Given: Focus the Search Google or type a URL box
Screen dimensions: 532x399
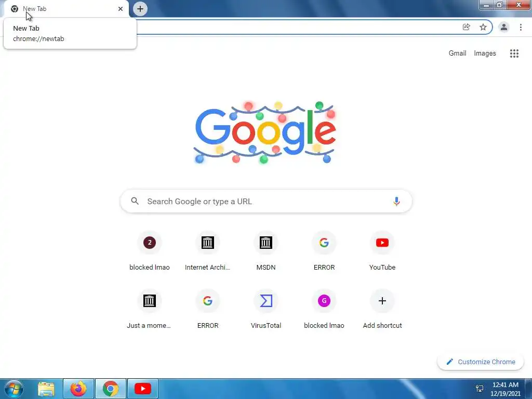Looking at the screenshot, I should click(x=266, y=201).
